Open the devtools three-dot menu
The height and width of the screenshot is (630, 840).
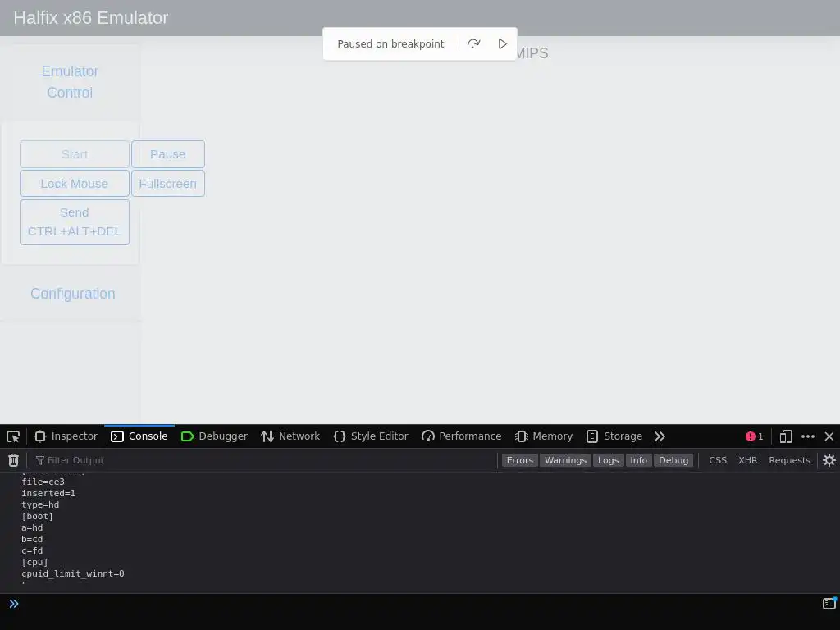(x=808, y=436)
